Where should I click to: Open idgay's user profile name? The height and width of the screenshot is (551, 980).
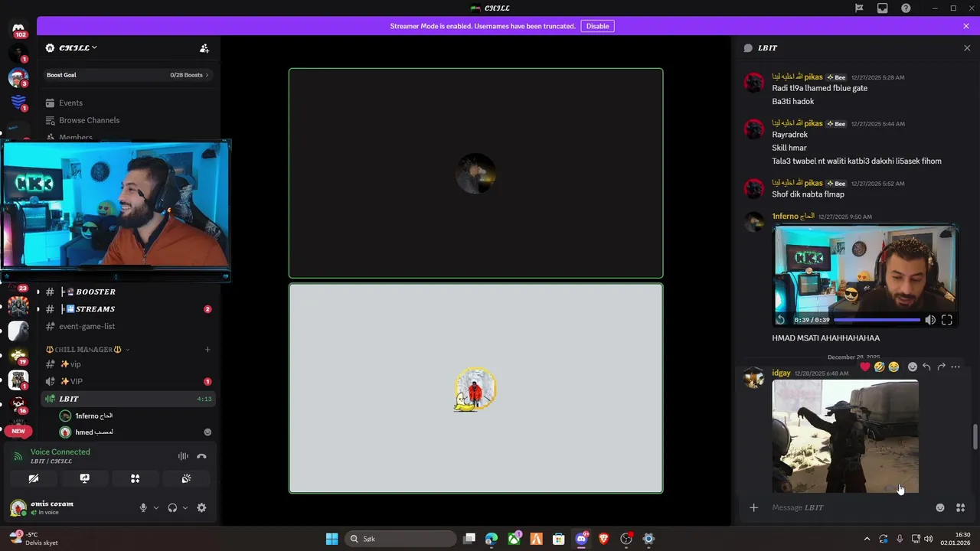point(781,373)
